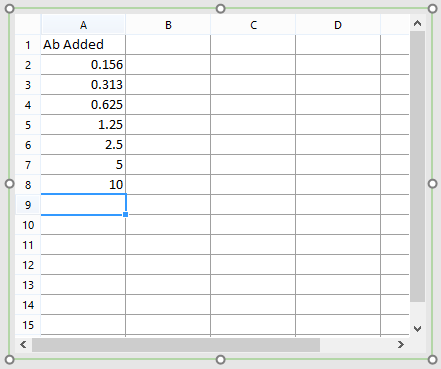Image resolution: width=441 pixels, height=369 pixels.
Task: Select the cell containing 1.25
Action: pyautogui.click(x=83, y=125)
